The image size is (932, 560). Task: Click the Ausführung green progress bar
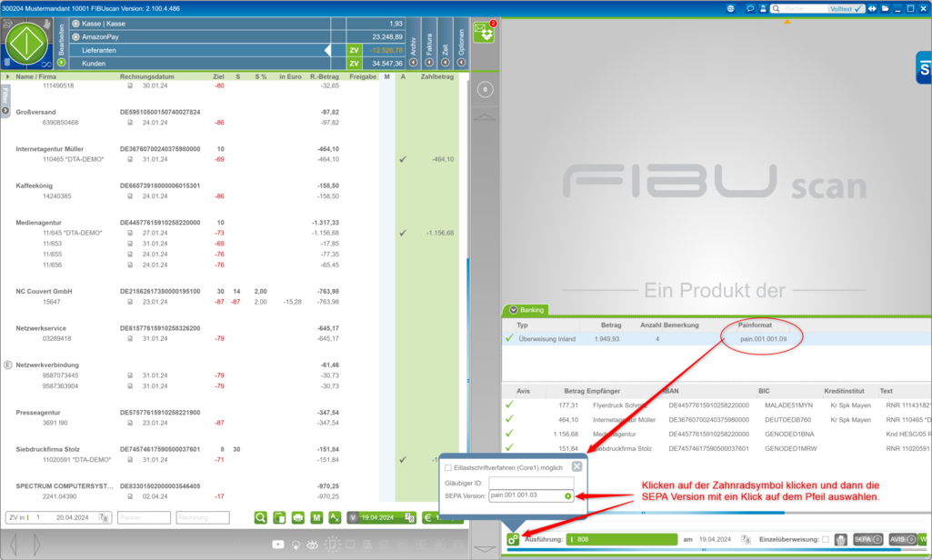coord(622,539)
